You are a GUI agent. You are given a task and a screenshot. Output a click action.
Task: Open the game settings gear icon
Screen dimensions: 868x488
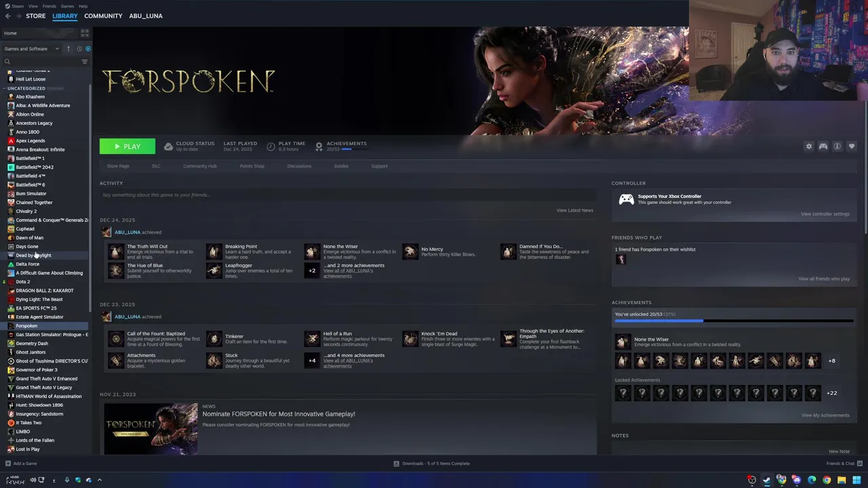(808, 146)
